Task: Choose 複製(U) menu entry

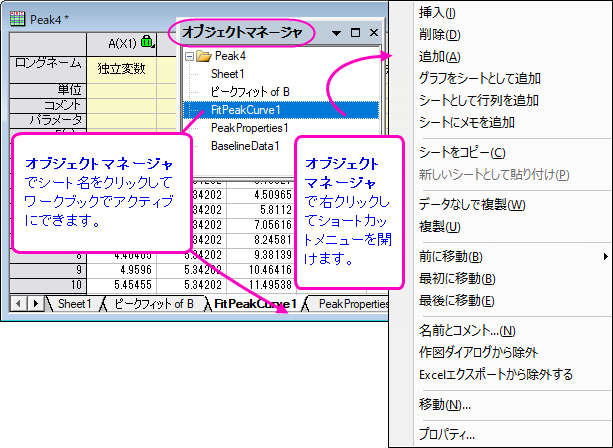Action: [439, 226]
